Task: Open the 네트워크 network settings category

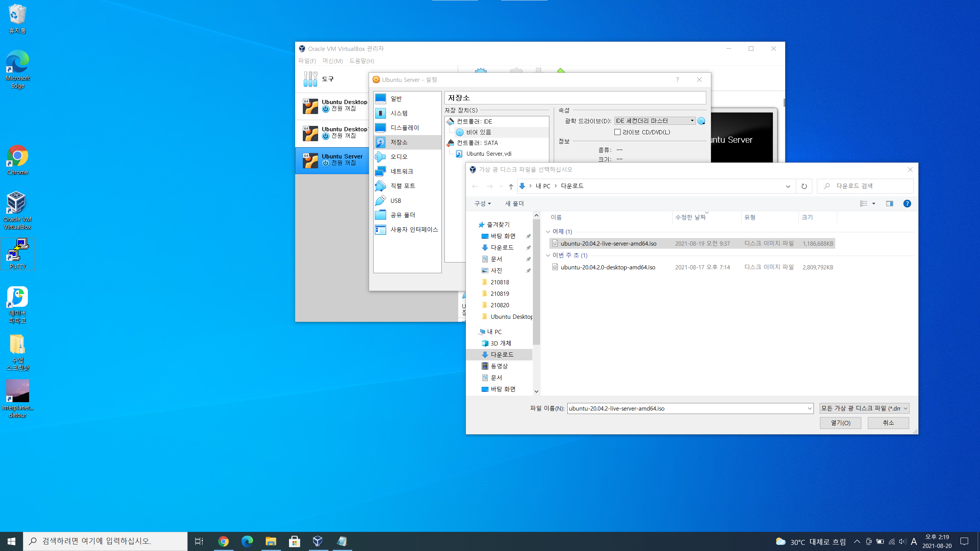Action: coord(401,171)
